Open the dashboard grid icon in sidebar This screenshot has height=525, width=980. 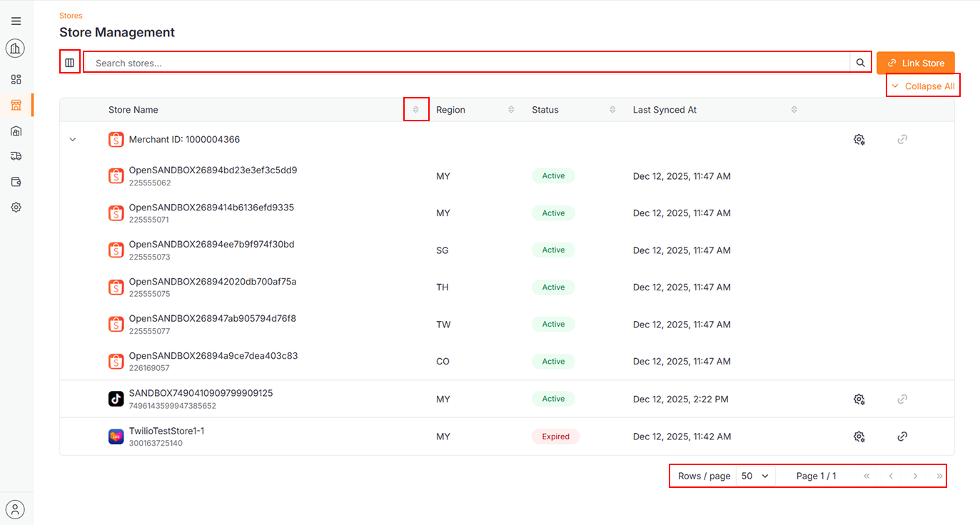click(16, 79)
